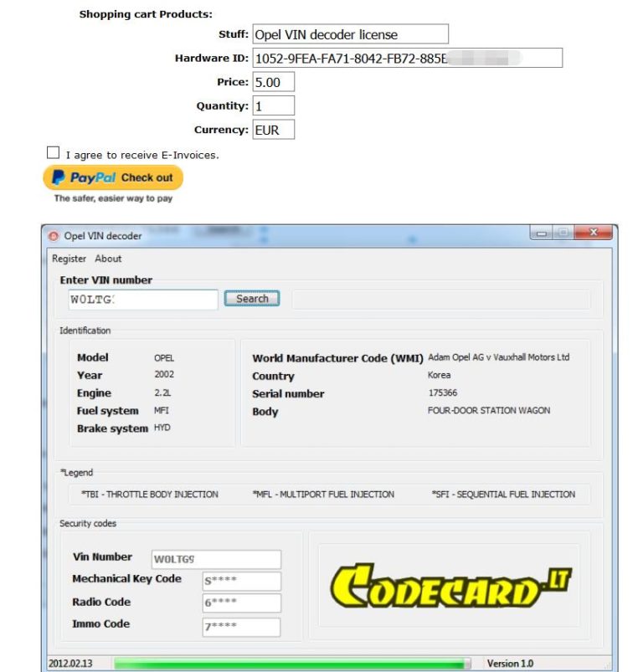Click the empty result box beside Search
Viewport: 643px width, 672px height.
click(x=441, y=299)
